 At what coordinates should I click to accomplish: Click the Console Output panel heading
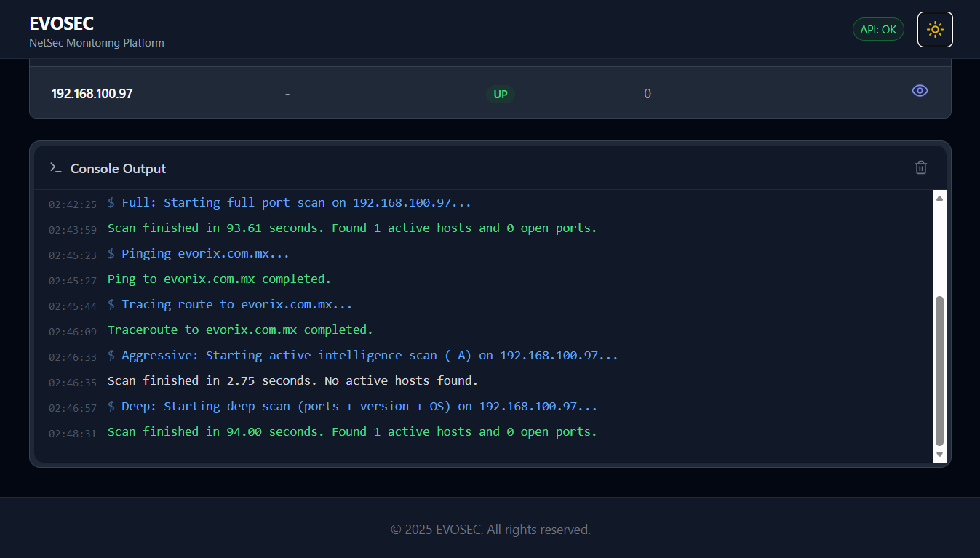click(x=118, y=169)
